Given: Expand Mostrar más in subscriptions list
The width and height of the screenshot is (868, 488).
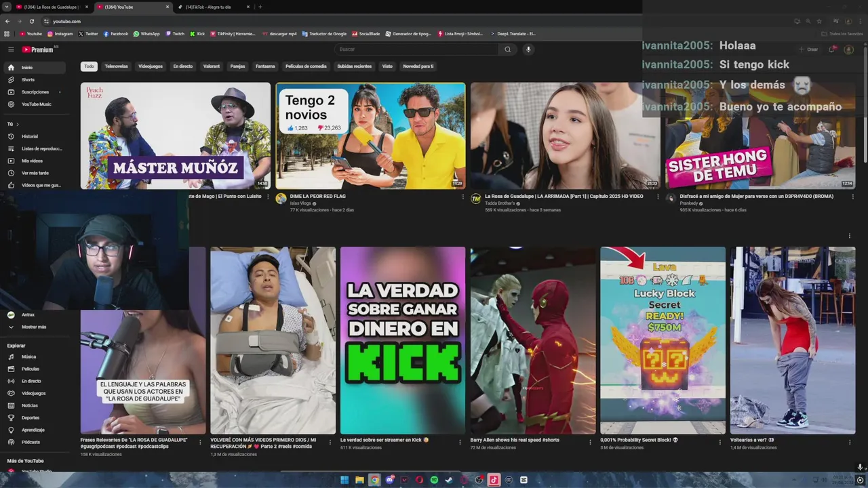Looking at the screenshot, I should click(x=34, y=327).
